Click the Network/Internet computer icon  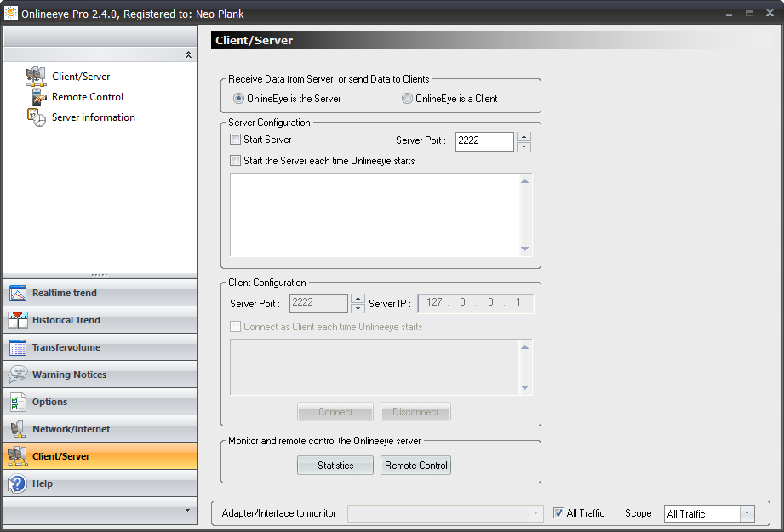[18, 429]
